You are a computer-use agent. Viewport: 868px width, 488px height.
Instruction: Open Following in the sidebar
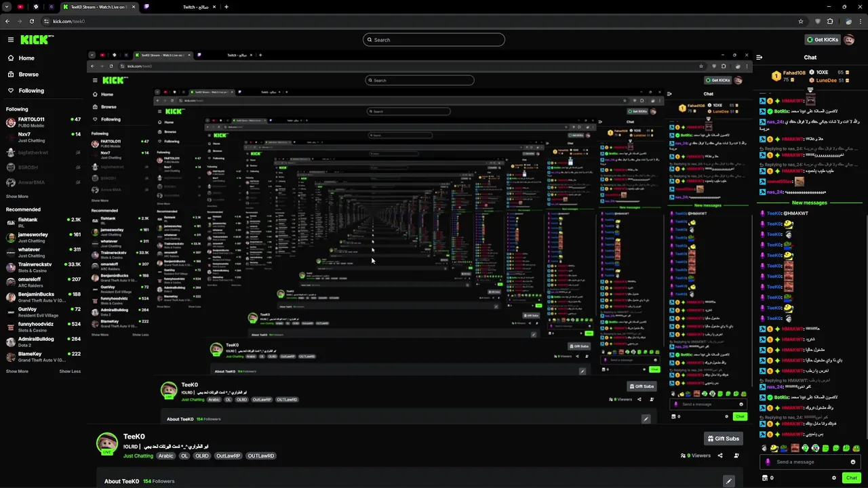click(x=31, y=91)
